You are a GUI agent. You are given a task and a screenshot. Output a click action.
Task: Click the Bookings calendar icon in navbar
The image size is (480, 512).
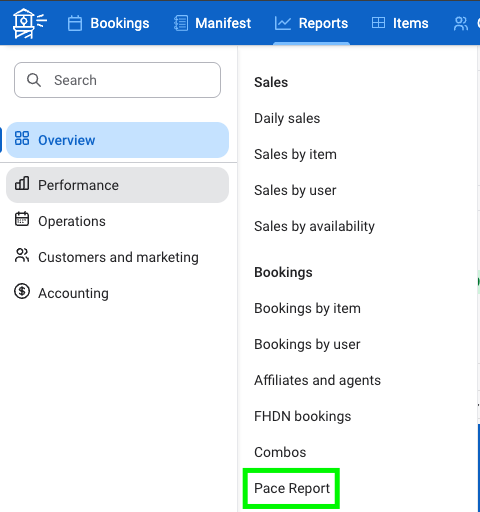coord(75,23)
